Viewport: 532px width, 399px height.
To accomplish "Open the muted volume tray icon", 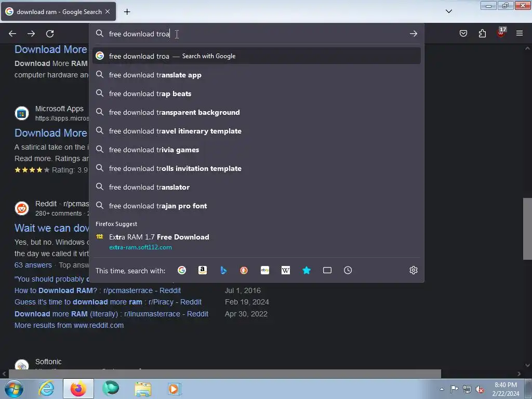I will [x=480, y=390].
